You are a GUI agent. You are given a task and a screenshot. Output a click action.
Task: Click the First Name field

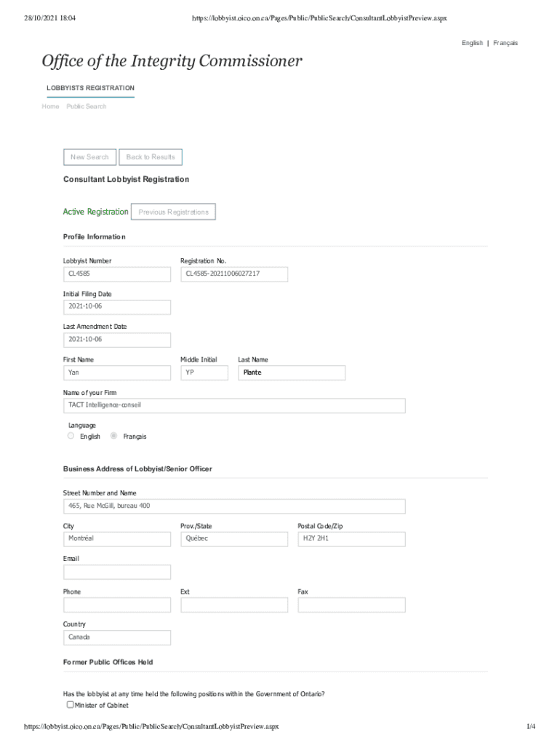pyautogui.click(x=116, y=372)
